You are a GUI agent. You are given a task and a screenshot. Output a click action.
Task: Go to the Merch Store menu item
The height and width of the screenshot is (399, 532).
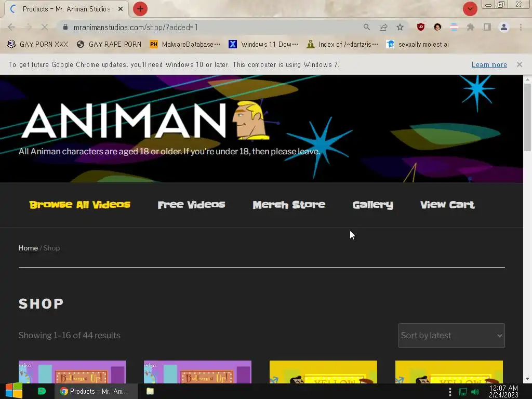click(289, 205)
